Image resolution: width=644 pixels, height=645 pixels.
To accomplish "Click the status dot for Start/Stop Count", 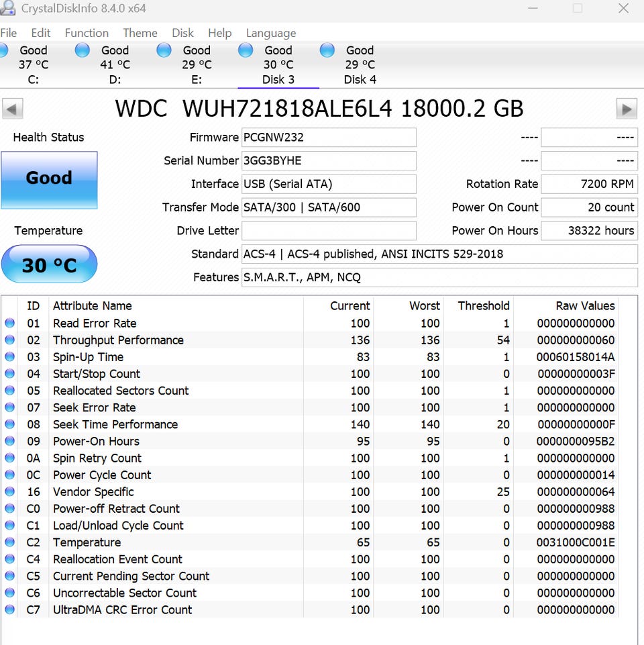I will click(10, 373).
